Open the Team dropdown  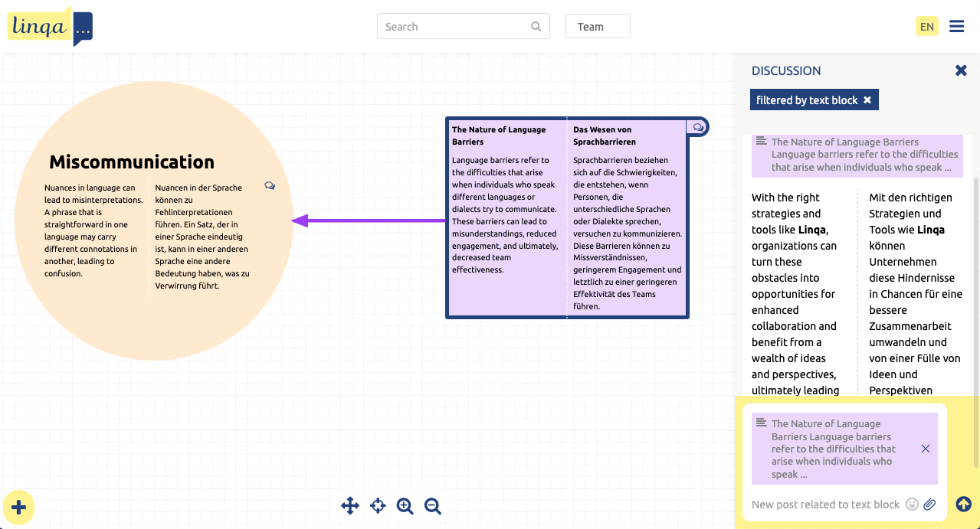tap(598, 27)
